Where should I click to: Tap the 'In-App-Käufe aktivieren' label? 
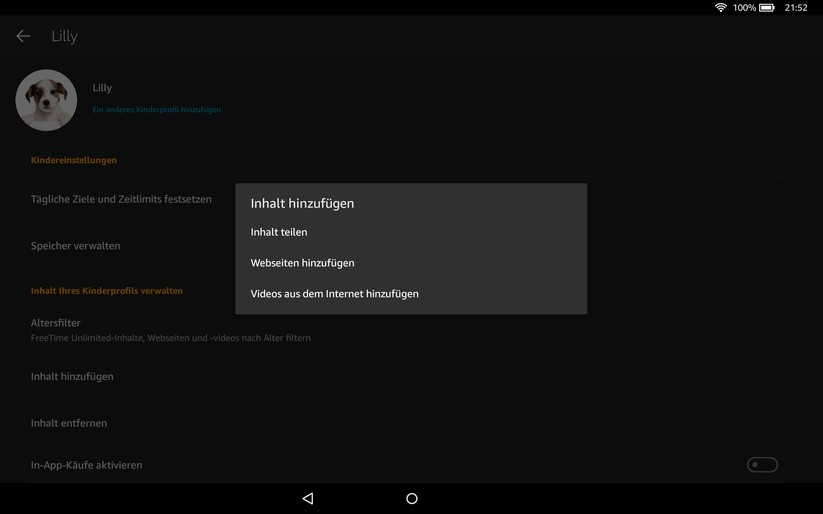coord(86,465)
